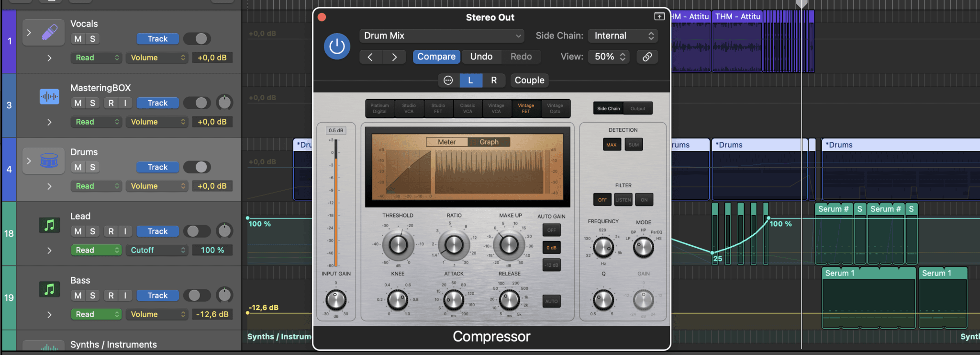Go to the next plugin preset arrow
Image resolution: width=980 pixels, height=355 pixels.
point(394,57)
